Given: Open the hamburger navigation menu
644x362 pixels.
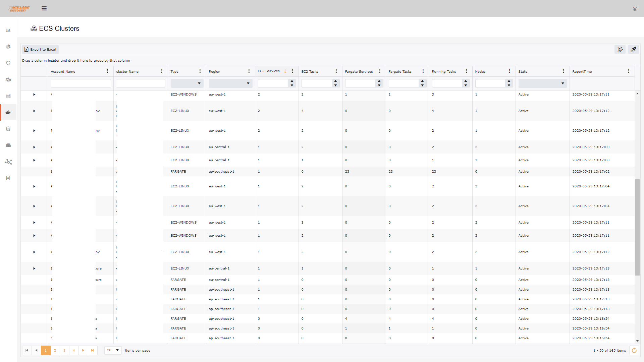Looking at the screenshot, I should 44,8.
